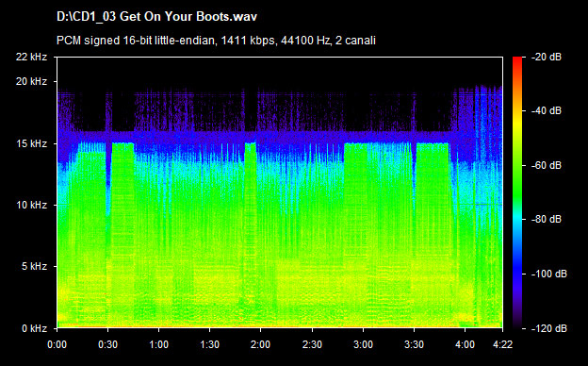Click the 20 kHz frequency label
The height and width of the screenshot is (366, 588).
tap(31, 81)
